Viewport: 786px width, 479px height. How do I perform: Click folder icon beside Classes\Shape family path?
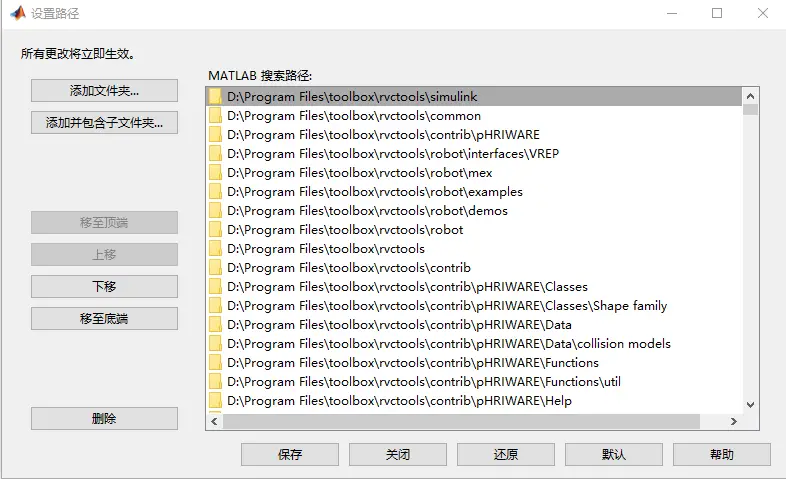pyautogui.click(x=216, y=306)
